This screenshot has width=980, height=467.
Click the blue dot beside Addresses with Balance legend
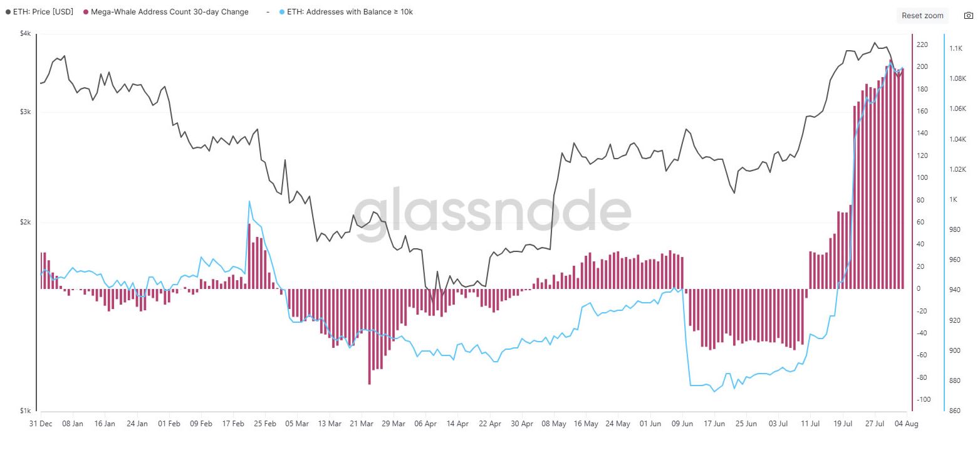click(281, 12)
